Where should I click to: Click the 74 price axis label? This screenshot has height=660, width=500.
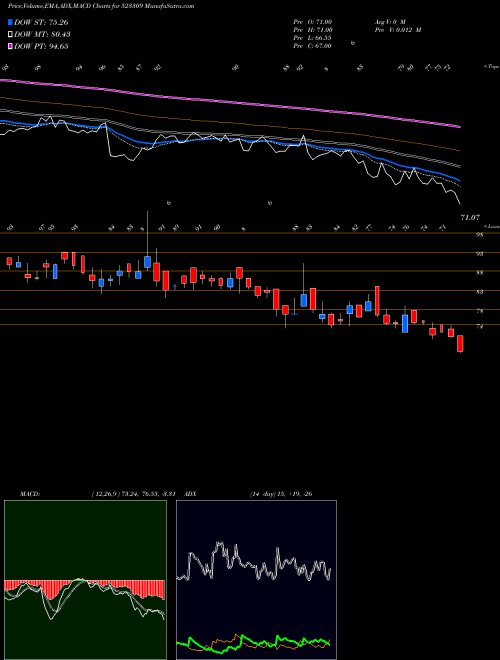point(479,326)
